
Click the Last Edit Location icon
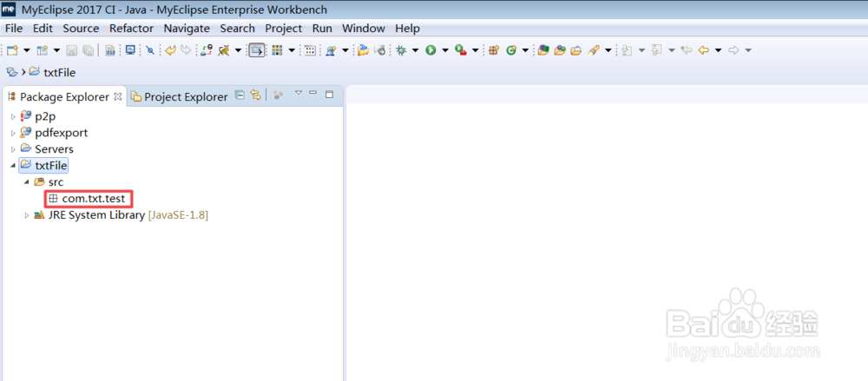click(x=687, y=50)
